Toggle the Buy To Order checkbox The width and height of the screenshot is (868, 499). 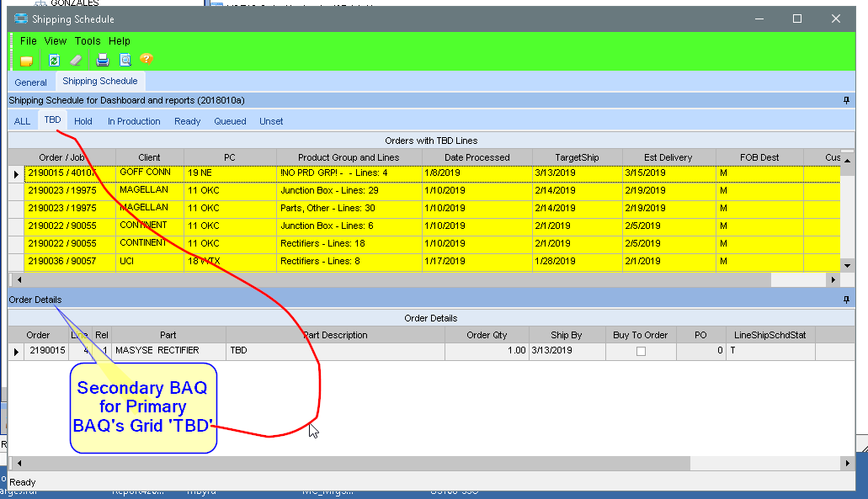(x=641, y=351)
